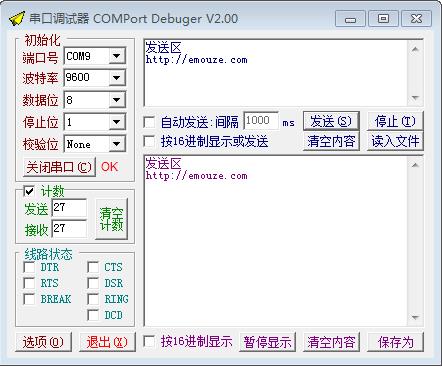Click the 发送 count field showing 27

(69, 208)
